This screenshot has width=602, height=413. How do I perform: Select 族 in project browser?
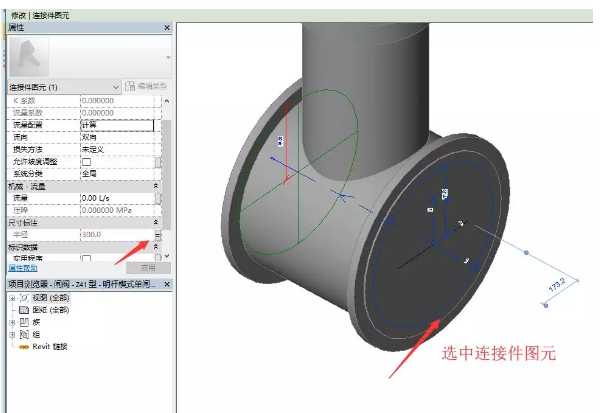pyautogui.click(x=36, y=322)
